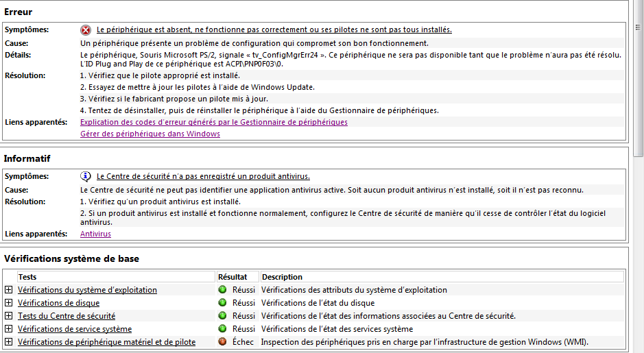The image size is (644, 353).
Task: Click green status icon for Vérifications de disque
Action: 223,302
